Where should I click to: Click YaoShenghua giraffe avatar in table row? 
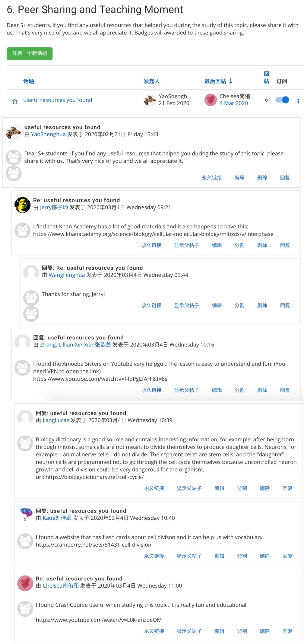coord(150,100)
